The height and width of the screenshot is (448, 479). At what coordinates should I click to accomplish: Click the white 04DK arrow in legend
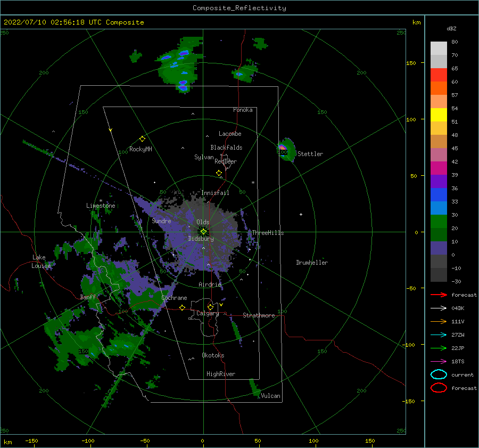(x=439, y=308)
